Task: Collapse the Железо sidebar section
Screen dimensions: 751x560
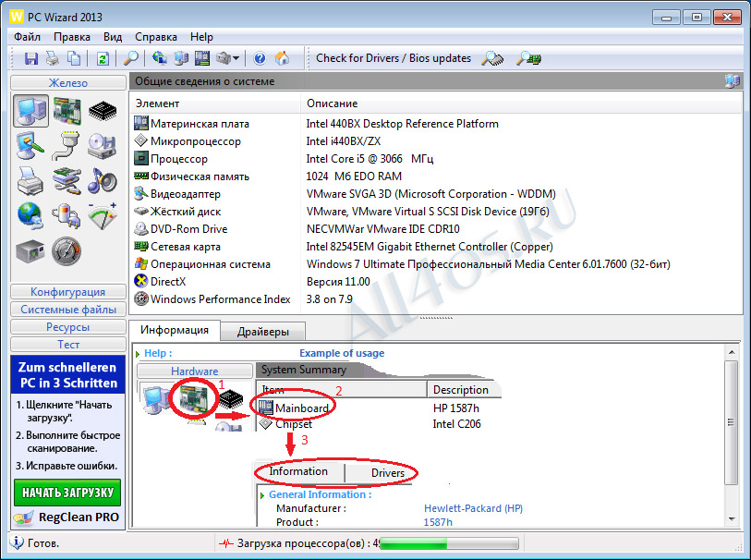Action: (68, 82)
